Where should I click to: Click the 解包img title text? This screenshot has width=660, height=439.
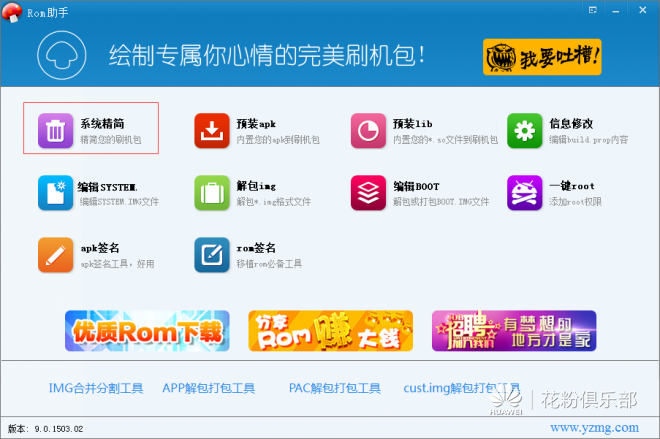(x=256, y=186)
